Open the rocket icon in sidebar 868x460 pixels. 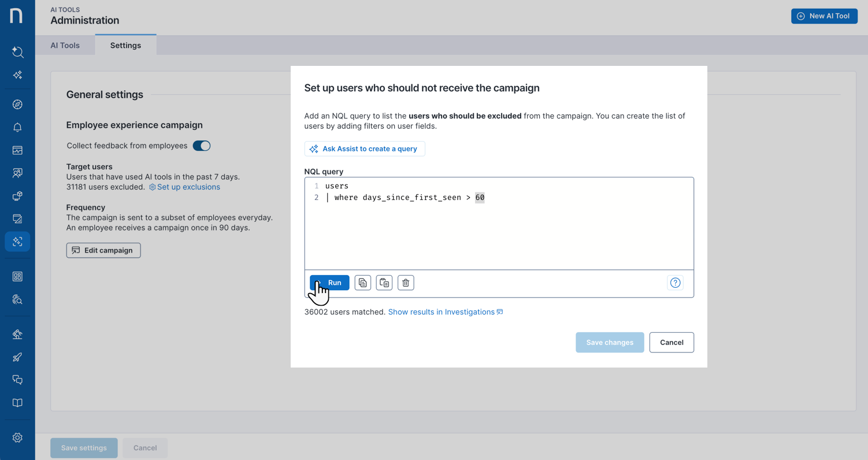(x=17, y=357)
